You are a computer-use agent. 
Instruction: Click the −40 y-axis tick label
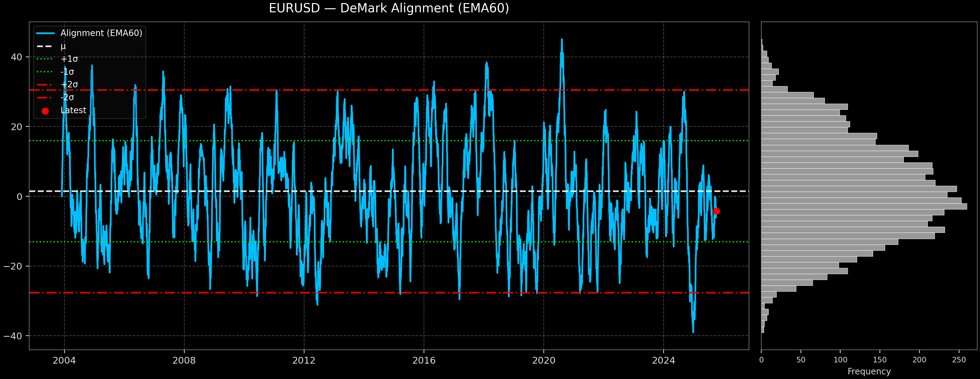[13, 336]
